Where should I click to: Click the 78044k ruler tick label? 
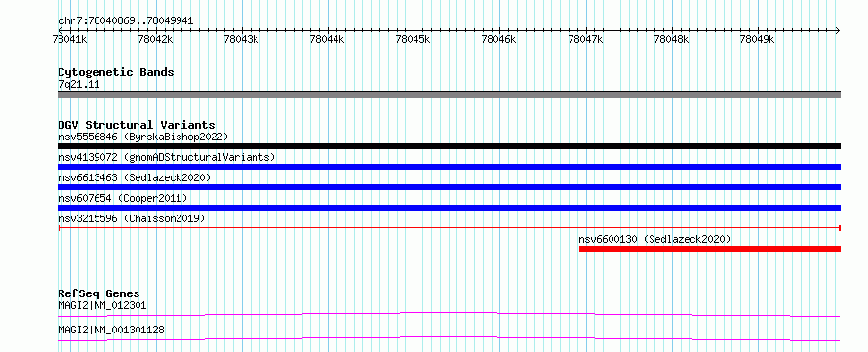click(x=328, y=39)
